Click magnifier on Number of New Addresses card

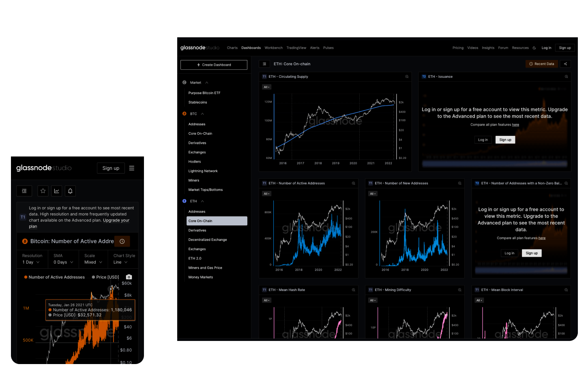point(459,183)
